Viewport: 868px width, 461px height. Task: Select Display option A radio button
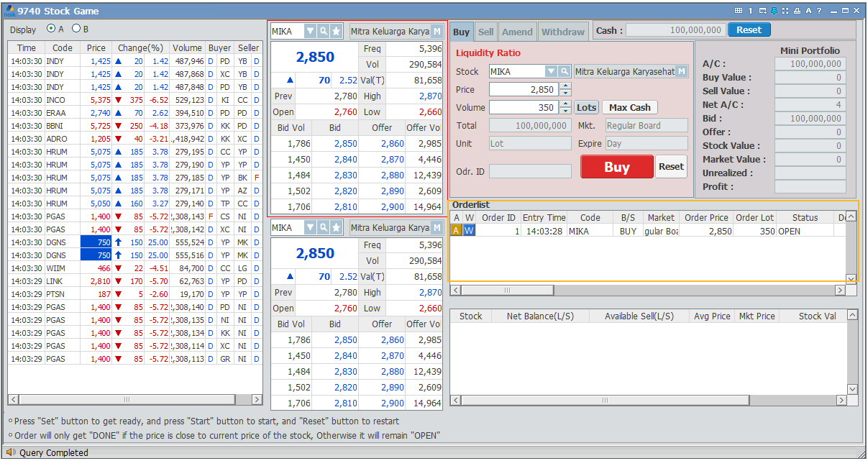click(x=51, y=29)
